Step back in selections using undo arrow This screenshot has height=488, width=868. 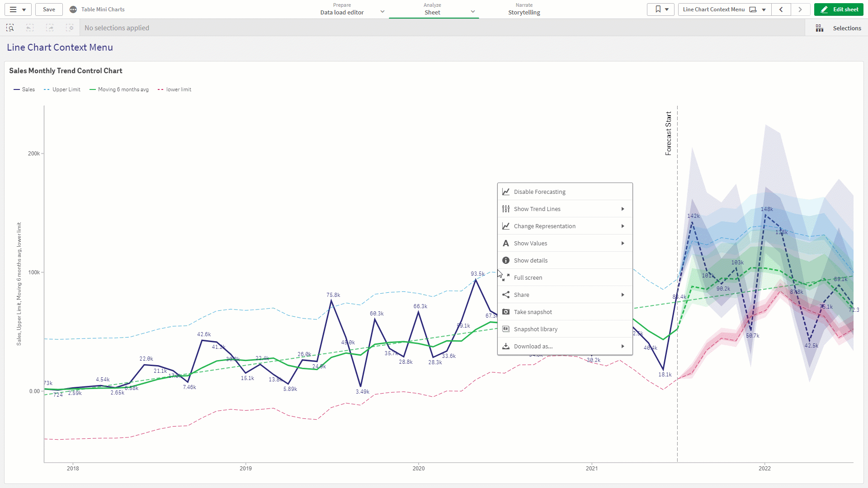[x=29, y=28]
